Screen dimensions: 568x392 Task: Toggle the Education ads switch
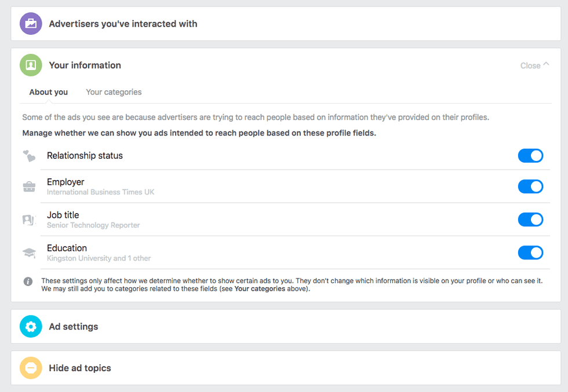pyautogui.click(x=530, y=252)
